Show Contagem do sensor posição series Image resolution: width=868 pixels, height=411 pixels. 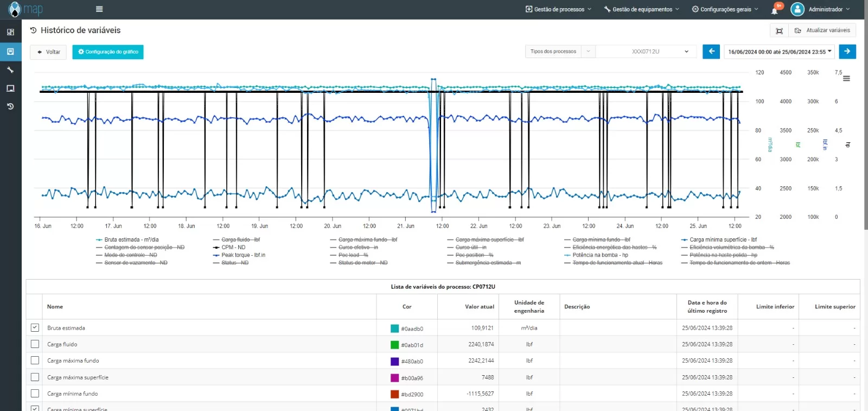[x=141, y=248]
